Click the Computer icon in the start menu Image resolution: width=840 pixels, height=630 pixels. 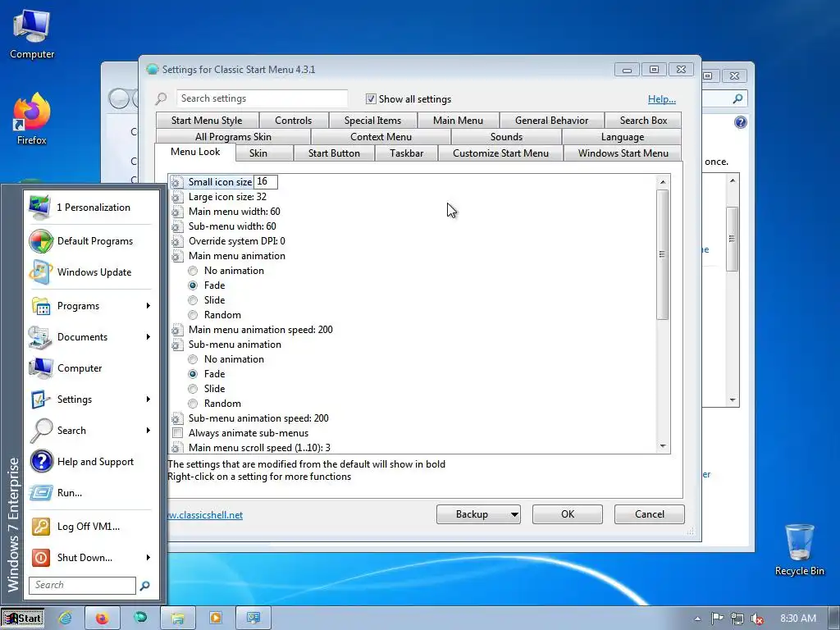tap(40, 368)
